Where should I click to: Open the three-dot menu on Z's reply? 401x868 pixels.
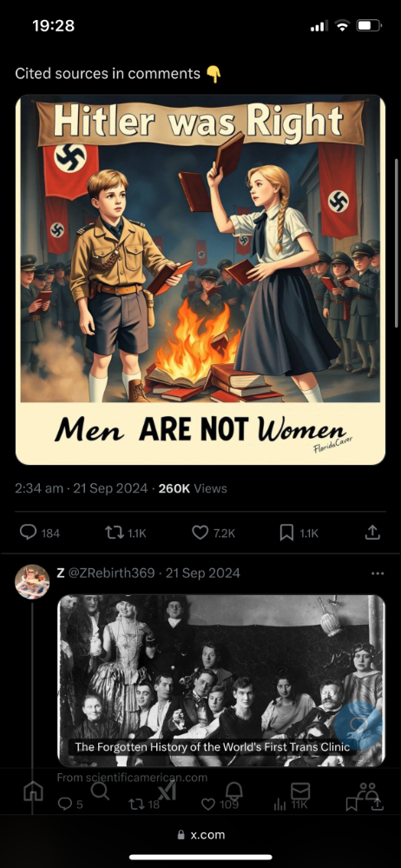[378, 573]
